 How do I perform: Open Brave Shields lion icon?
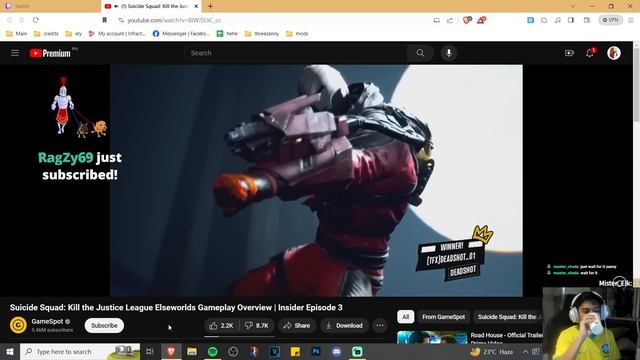467,20
